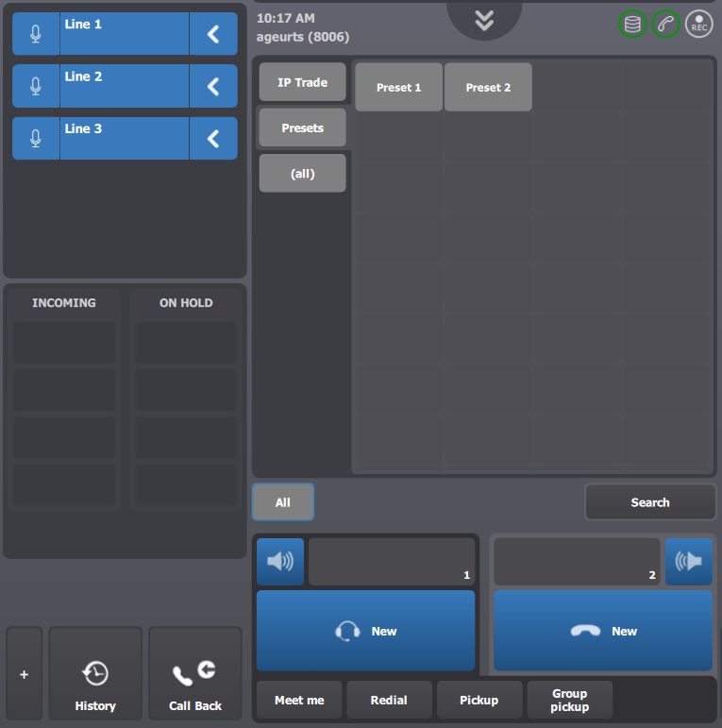Click the INCOMING column header
The height and width of the screenshot is (728, 722).
pyautogui.click(x=64, y=303)
